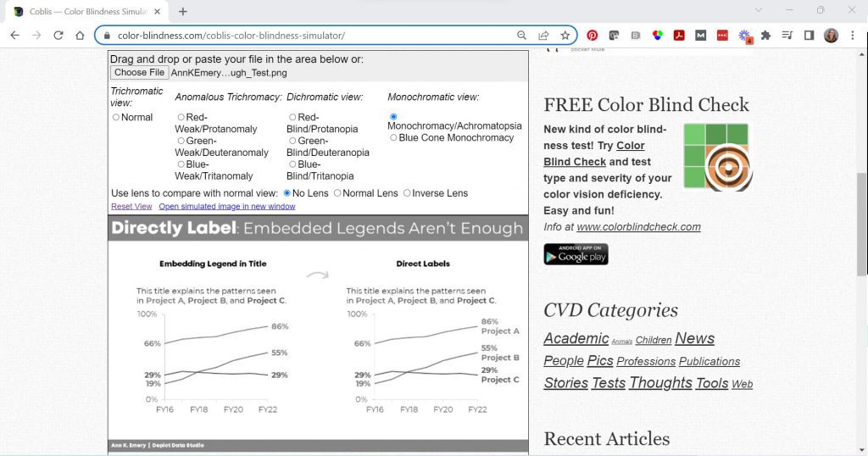This screenshot has height=456, width=868.
Task: Select Red-Weak/Protanomaly option
Action: tap(181, 117)
